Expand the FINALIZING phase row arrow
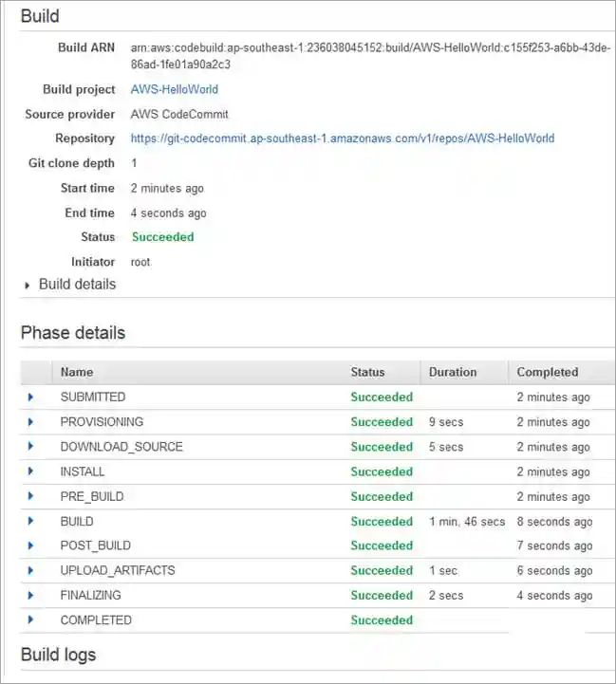Viewport: 616px width, 684px height. [x=31, y=595]
